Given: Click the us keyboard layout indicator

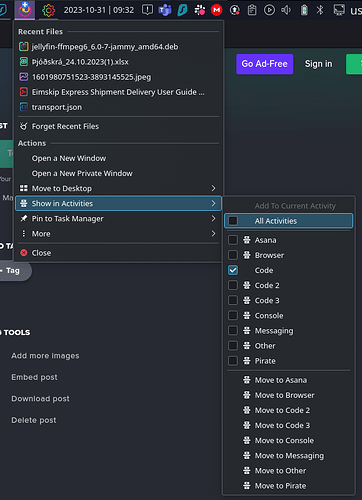Looking at the screenshot, I should tap(356, 11).
